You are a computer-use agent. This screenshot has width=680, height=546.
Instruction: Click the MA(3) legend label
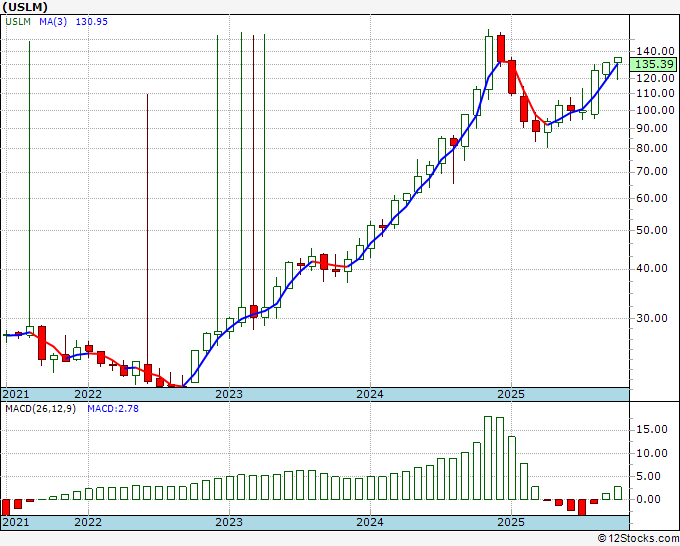coord(53,22)
